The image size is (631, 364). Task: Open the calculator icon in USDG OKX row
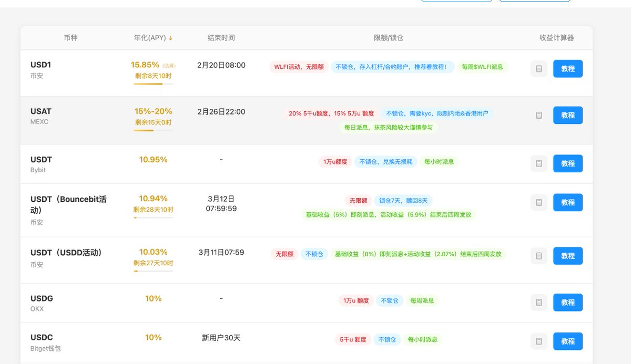pos(539,303)
